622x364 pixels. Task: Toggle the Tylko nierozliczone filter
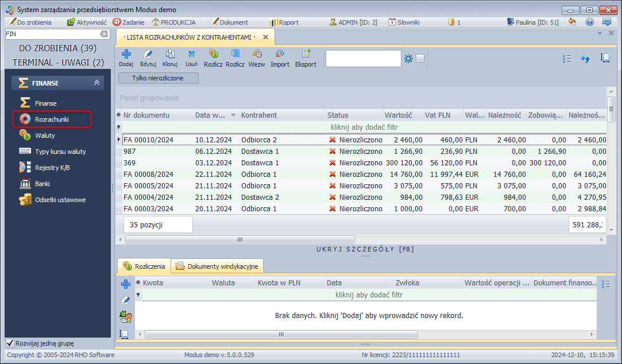pos(158,78)
